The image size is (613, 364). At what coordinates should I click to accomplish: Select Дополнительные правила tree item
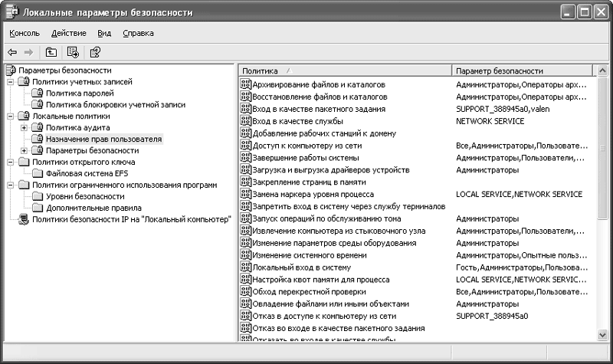(x=93, y=208)
